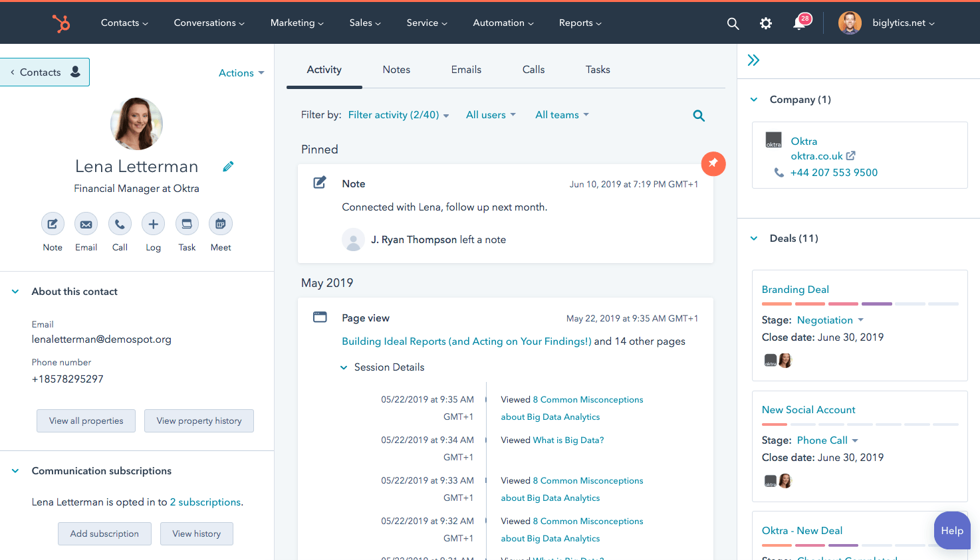Open the Actions dropdown
Viewport: 980px width, 560px height.
tap(241, 73)
